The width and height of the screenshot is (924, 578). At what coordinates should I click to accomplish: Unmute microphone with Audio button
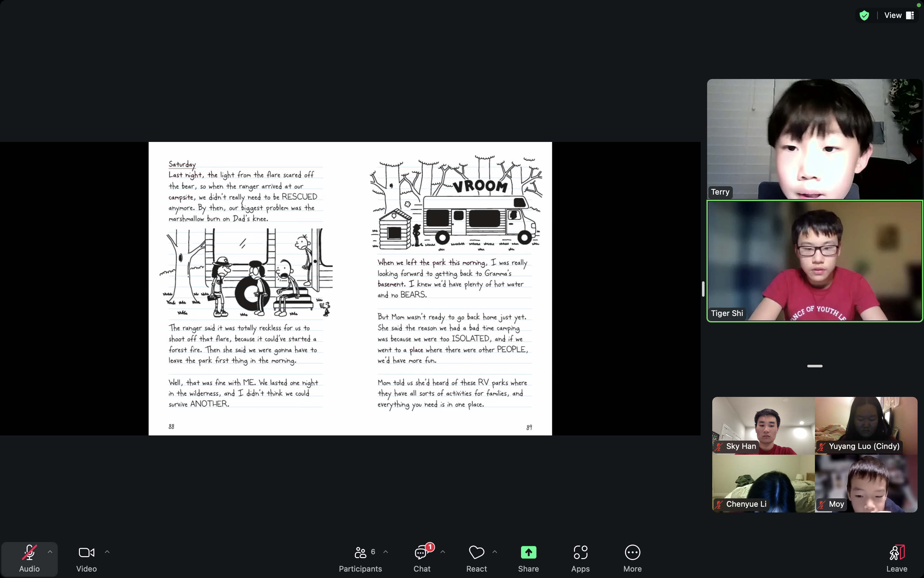click(30, 559)
